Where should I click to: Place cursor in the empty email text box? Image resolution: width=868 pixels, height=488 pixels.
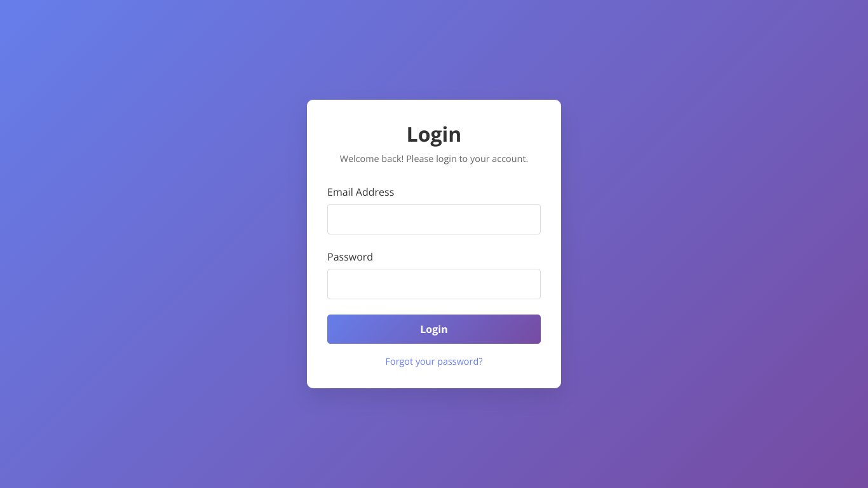coord(434,219)
